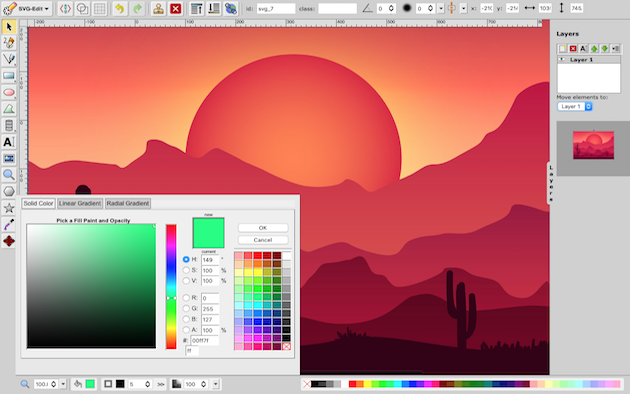Click the black stroke color swatch
Image resolution: width=630 pixels, height=394 pixels.
(x=120, y=384)
